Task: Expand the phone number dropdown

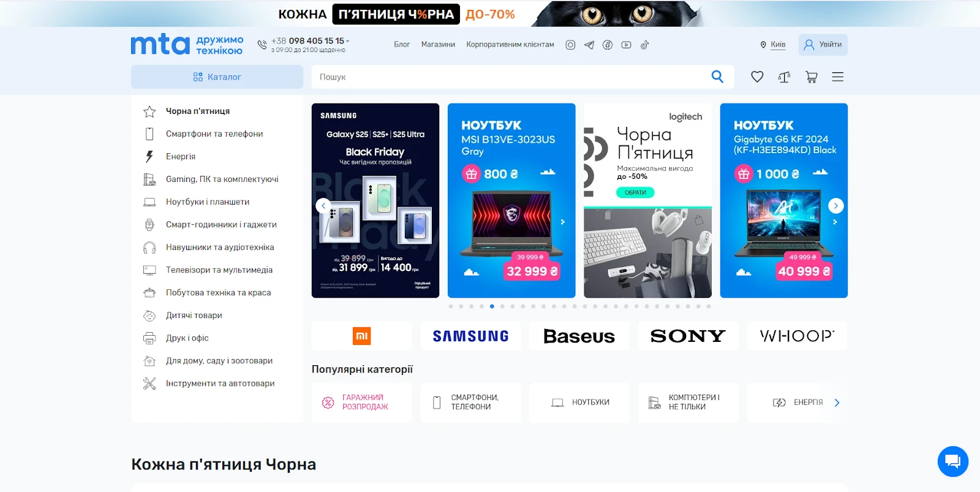Action: pyautogui.click(x=347, y=41)
